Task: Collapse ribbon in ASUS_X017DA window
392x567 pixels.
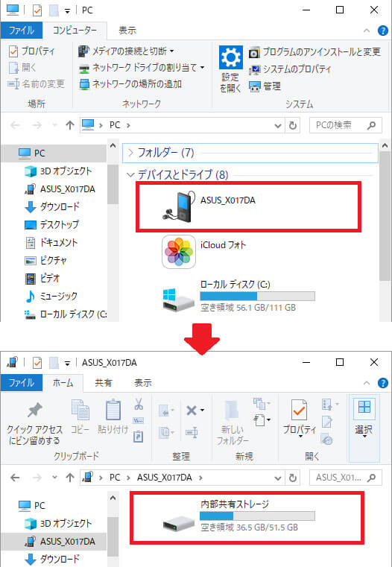Action: [367, 383]
